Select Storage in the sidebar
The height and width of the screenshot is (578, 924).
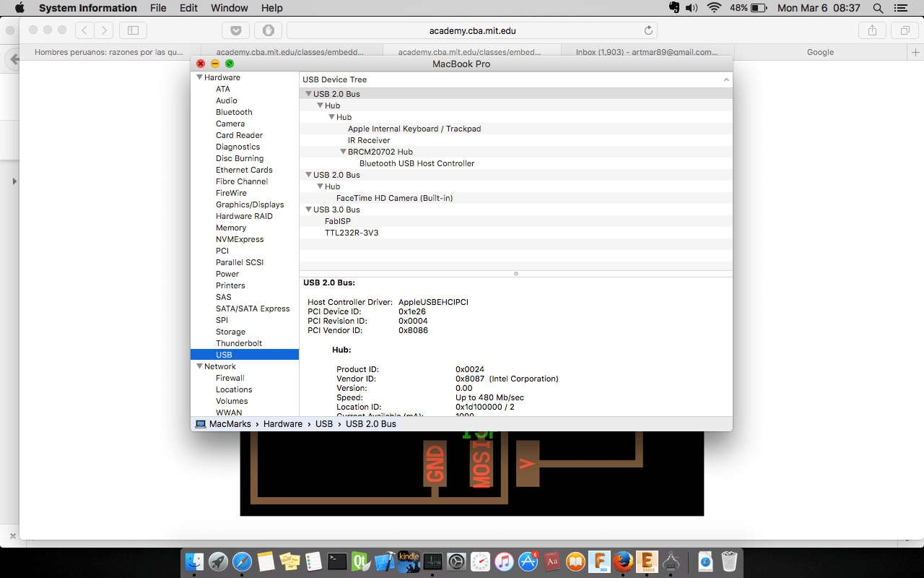point(230,332)
